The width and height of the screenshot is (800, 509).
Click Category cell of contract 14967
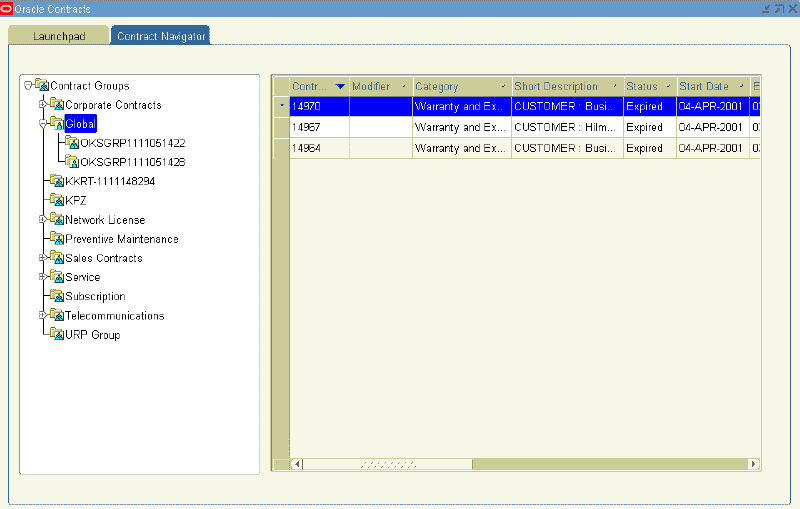click(x=462, y=127)
